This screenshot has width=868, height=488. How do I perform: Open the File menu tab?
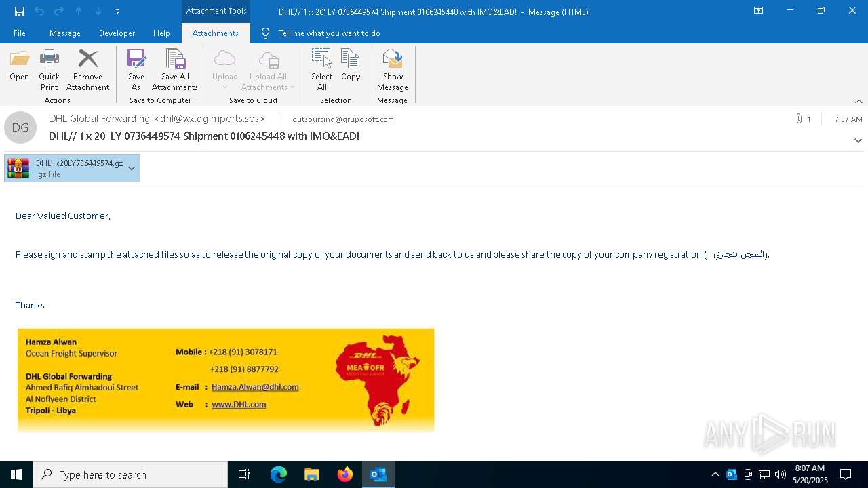pyautogui.click(x=20, y=33)
